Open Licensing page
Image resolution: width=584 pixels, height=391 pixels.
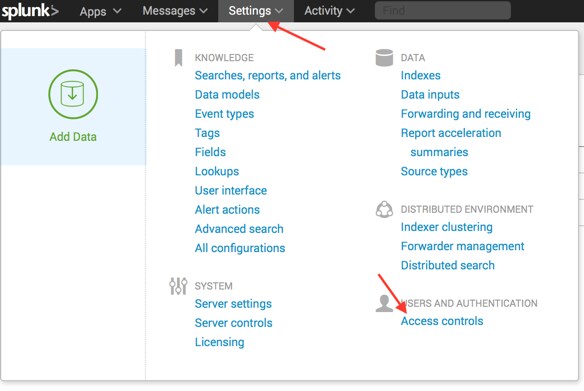[x=219, y=342]
